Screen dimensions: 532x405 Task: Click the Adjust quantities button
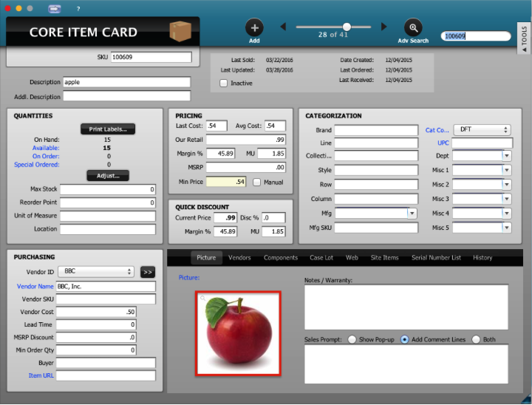(x=108, y=176)
